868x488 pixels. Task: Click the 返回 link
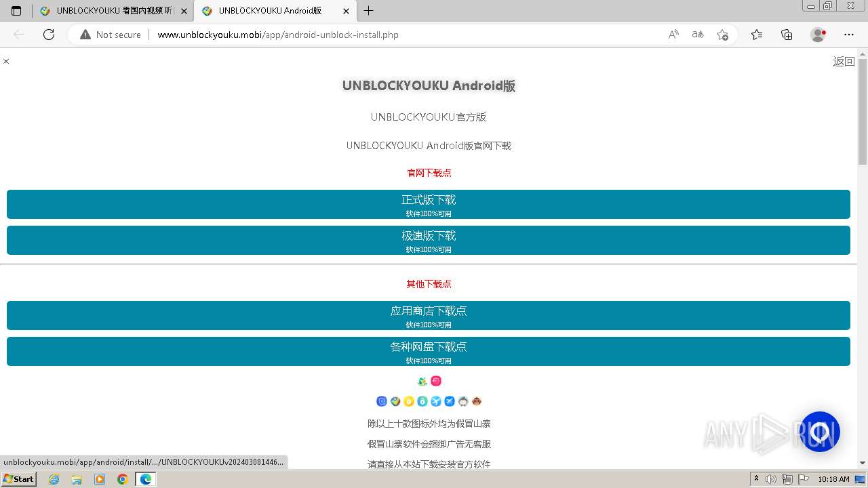coord(844,61)
